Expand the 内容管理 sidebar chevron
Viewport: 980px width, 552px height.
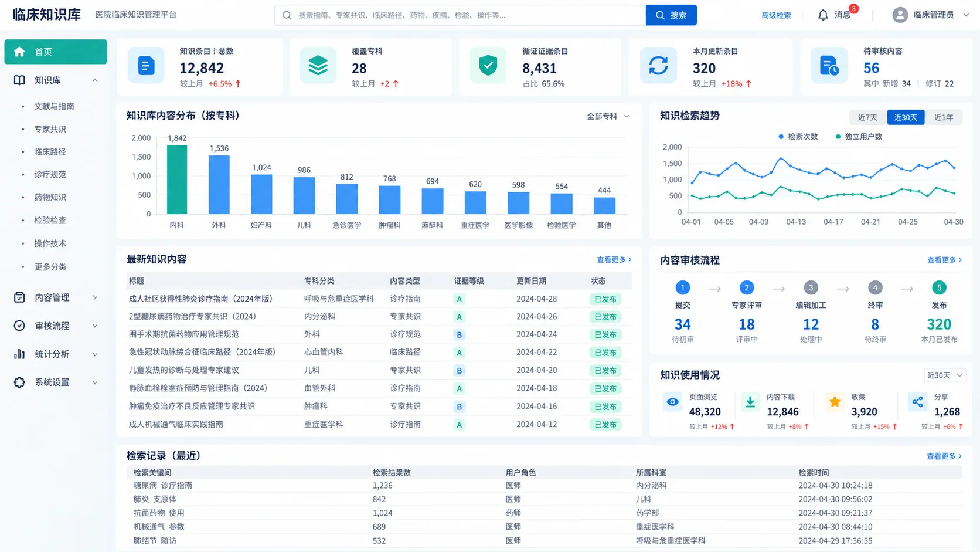click(95, 297)
